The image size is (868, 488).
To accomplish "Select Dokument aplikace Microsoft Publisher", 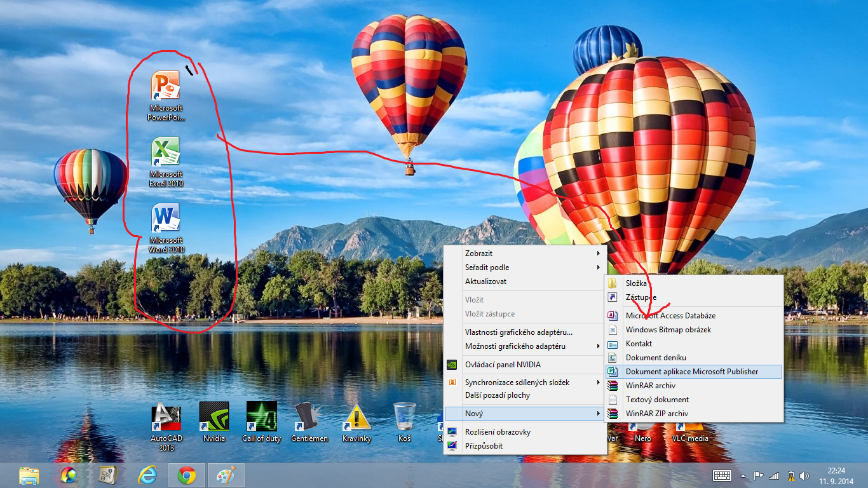I will pyautogui.click(x=691, y=372).
